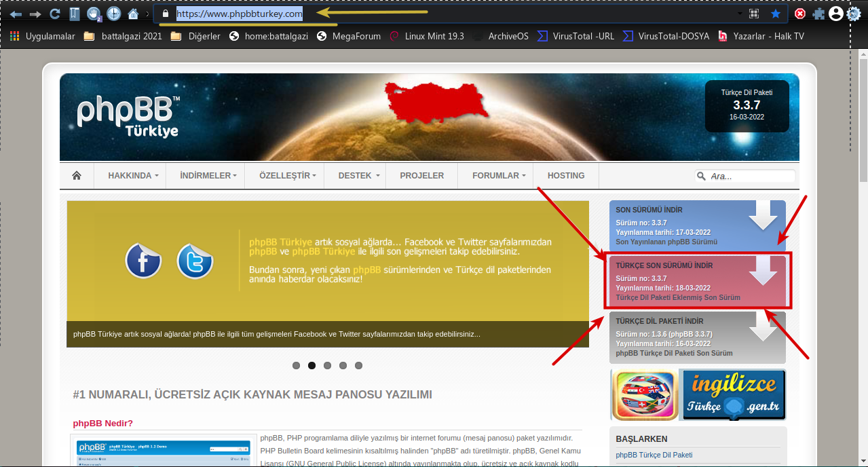Open the home:battalgazi bookmark

(x=269, y=36)
